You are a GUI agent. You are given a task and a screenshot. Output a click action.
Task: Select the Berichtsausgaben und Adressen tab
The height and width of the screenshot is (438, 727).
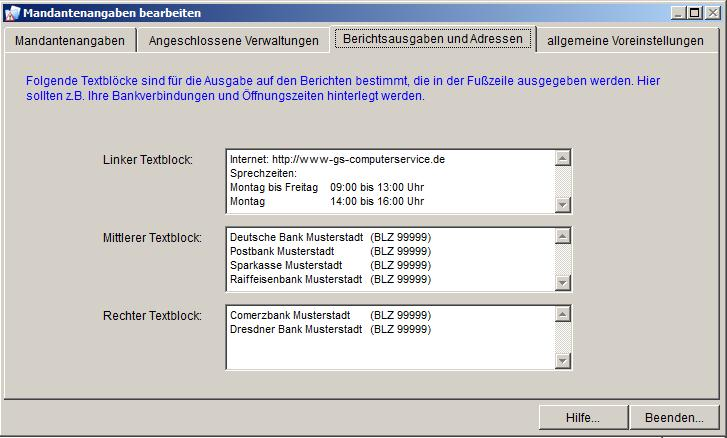tap(432, 39)
